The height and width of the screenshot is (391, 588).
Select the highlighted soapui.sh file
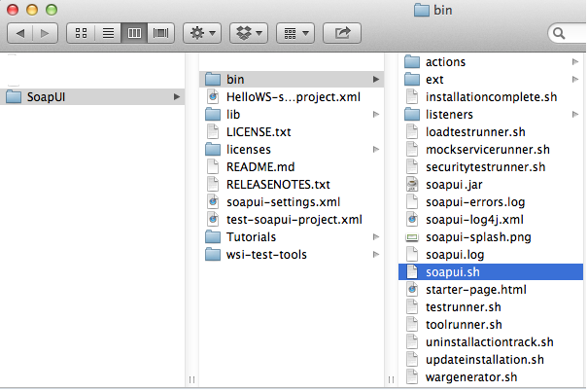point(491,272)
